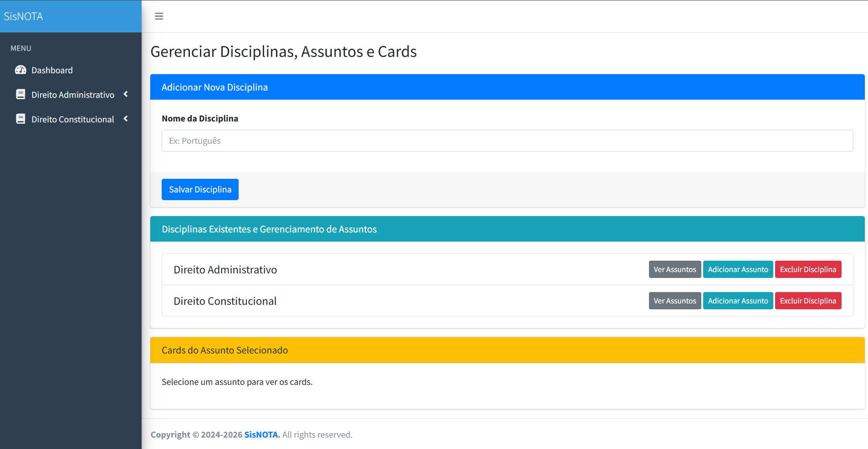Delete the Direito Constitucional discipline
The height and width of the screenshot is (449, 868).
tap(808, 301)
